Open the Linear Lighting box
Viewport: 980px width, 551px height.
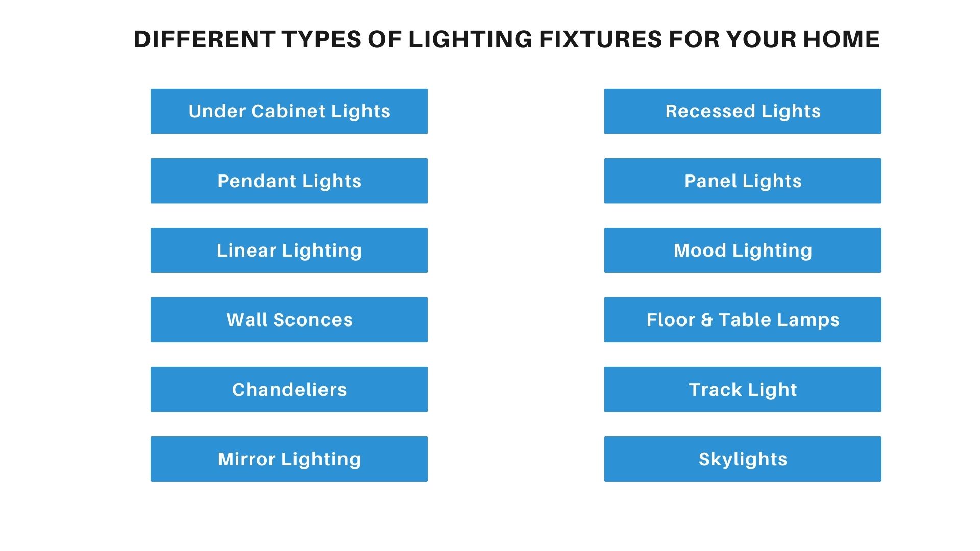coord(289,250)
